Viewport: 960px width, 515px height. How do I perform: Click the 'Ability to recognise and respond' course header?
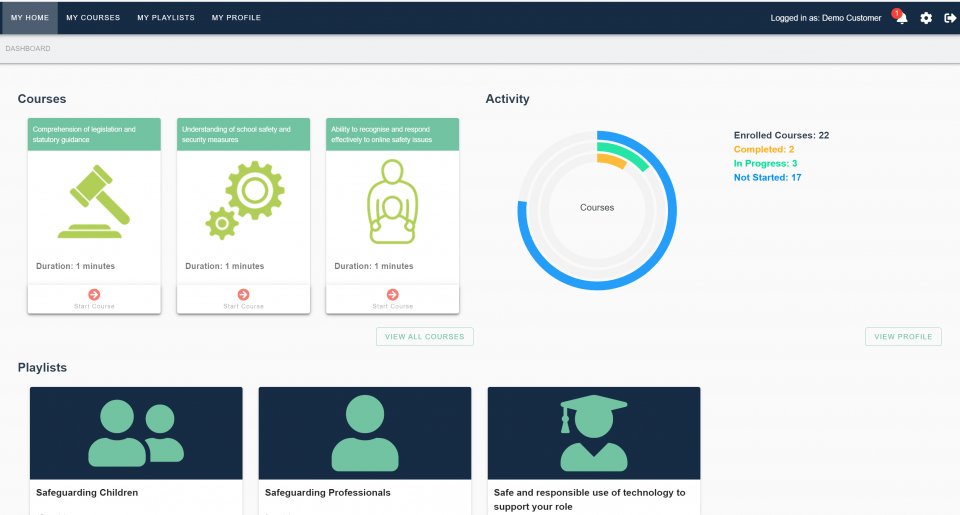pyautogui.click(x=392, y=135)
